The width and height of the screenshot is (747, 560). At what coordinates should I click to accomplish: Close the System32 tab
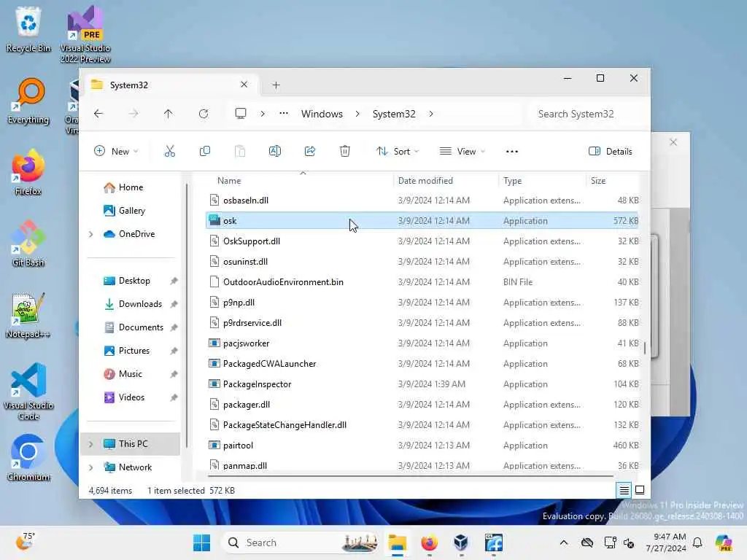coord(244,85)
